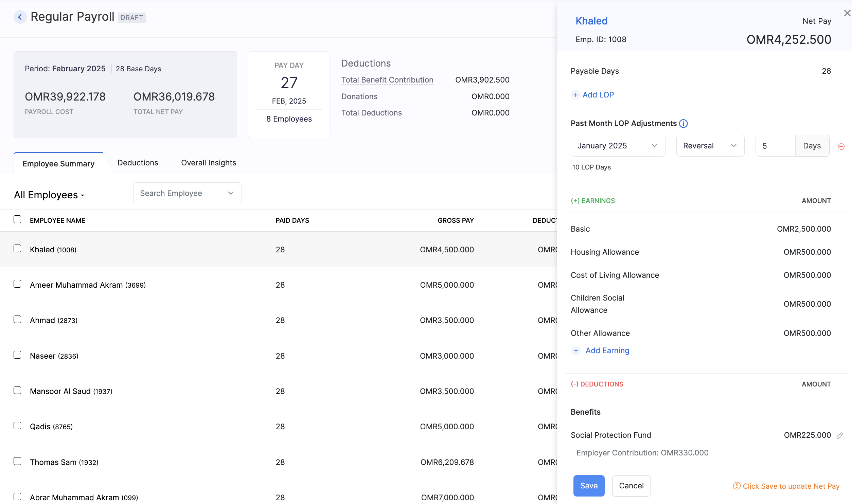Expand the Reversal adjustment type dropdown
The image size is (852, 504).
click(x=710, y=146)
